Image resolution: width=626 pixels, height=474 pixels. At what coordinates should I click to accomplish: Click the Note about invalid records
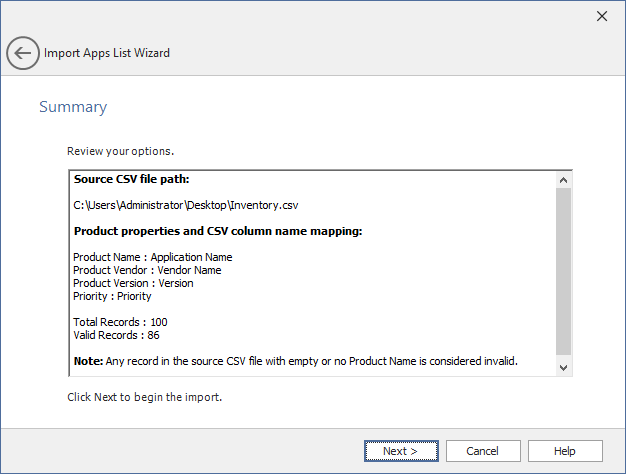tap(295, 360)
